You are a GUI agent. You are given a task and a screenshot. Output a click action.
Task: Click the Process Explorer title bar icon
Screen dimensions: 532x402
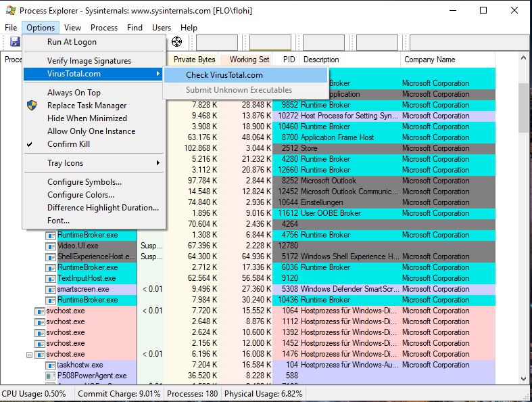[x=11, y=10]
